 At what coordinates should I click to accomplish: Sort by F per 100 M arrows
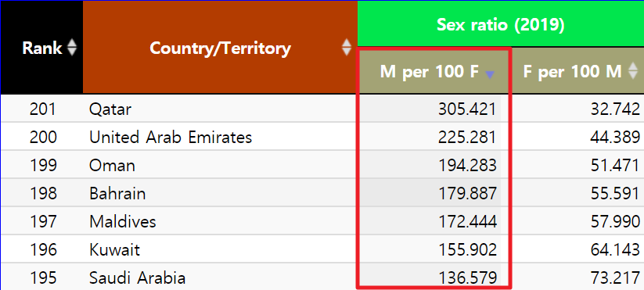tap(633, 72)
